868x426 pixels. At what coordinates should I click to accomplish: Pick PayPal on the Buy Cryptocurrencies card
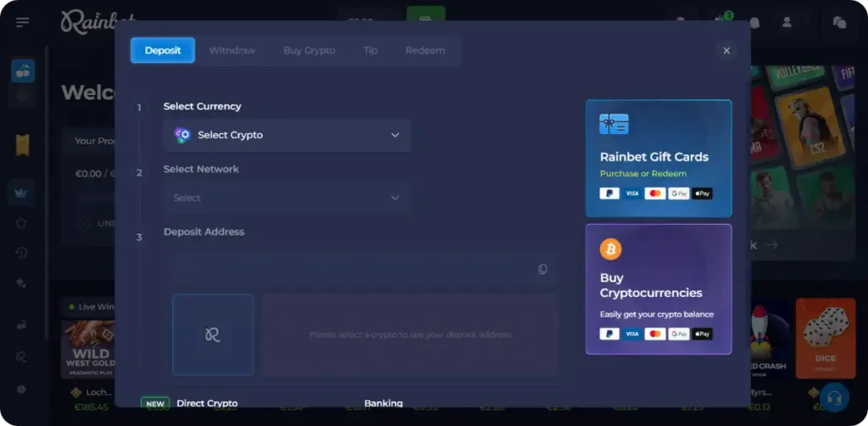pyautogui.click(x=609, y=334)
